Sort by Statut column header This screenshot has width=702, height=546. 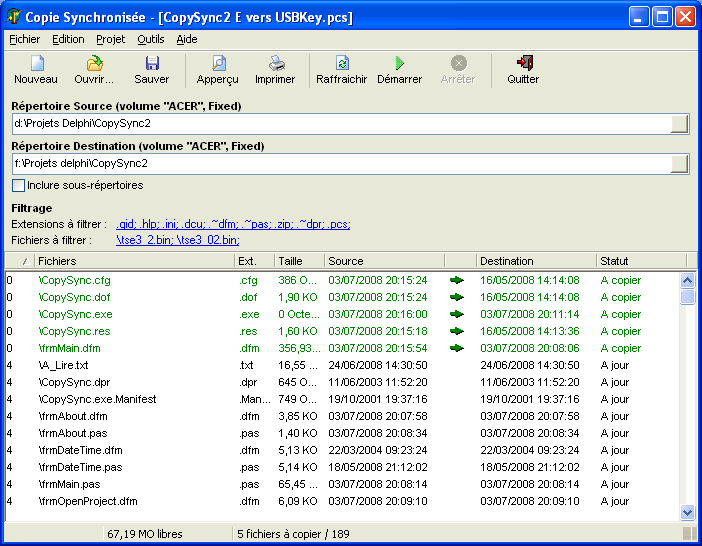pos(641,261)
